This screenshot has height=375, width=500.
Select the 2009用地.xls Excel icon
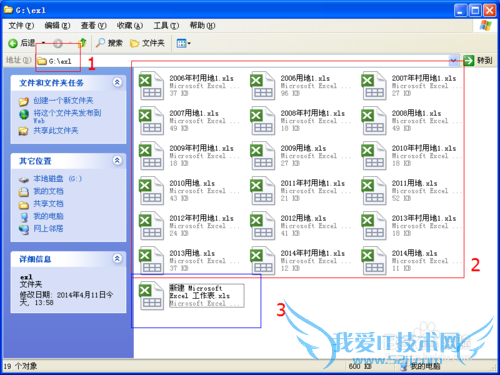coord(263,156)
